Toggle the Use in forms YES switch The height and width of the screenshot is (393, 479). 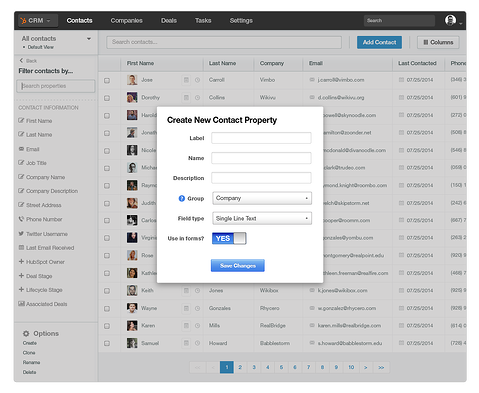click(229, 238)
